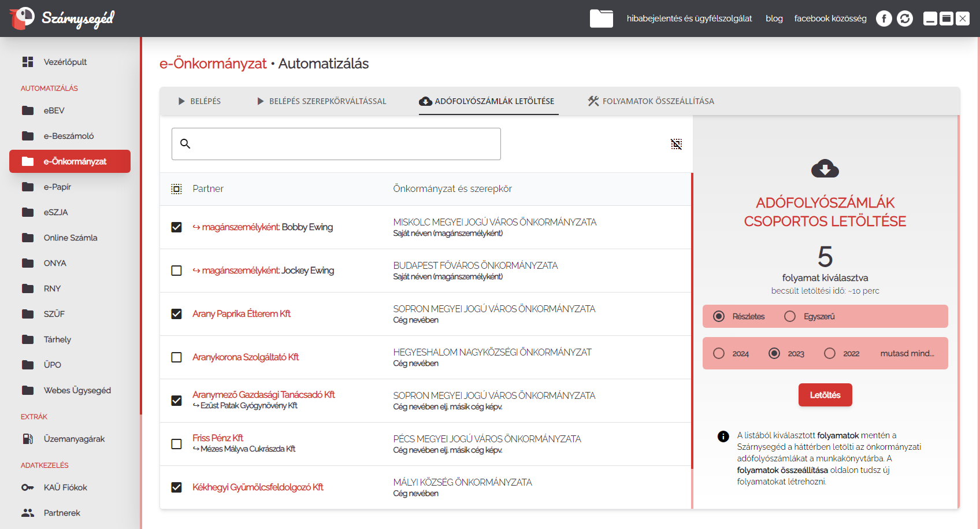Click the select-all icon in the Partner header
The image size is (980, 529).
coord(176,189)
